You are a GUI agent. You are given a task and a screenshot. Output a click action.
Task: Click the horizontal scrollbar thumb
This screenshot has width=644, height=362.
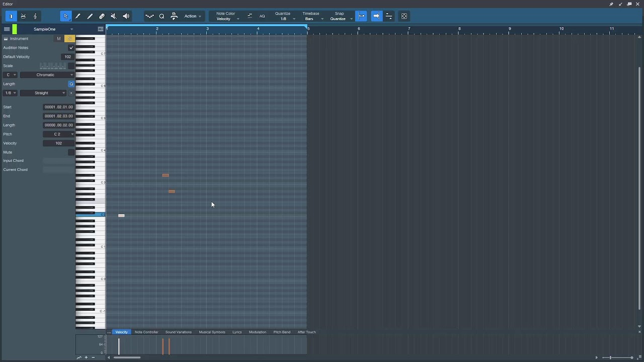click(127, 357)
